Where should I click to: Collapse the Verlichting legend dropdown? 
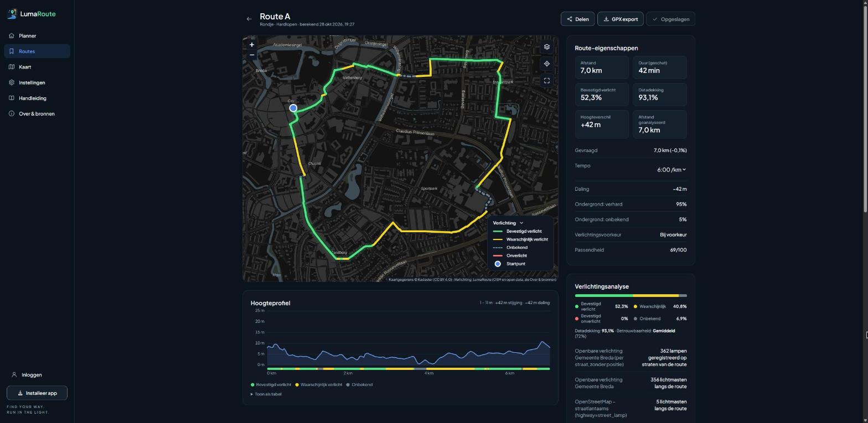coord(508,223)
